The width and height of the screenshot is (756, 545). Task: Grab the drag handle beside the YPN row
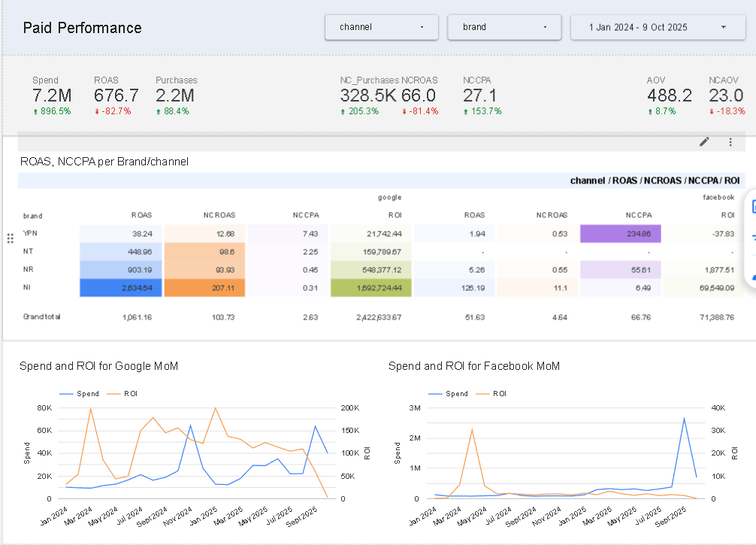[x=10, y=238]
